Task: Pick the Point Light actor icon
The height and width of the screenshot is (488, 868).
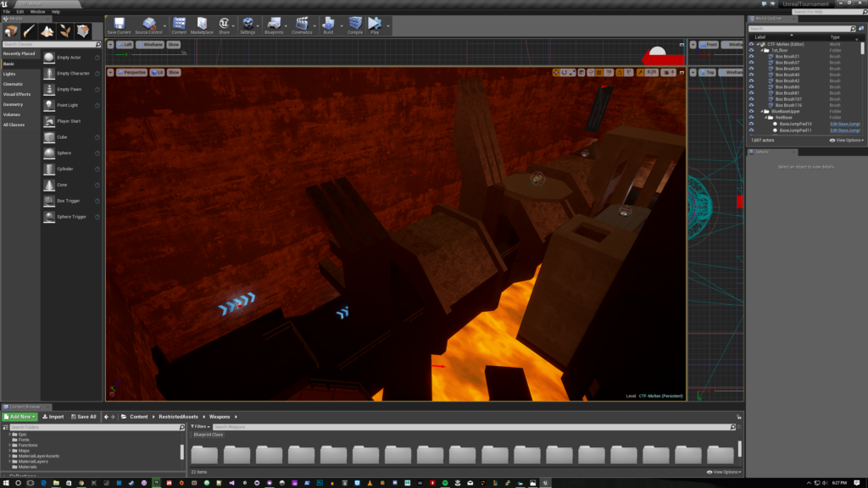Action: pos(49,105)
